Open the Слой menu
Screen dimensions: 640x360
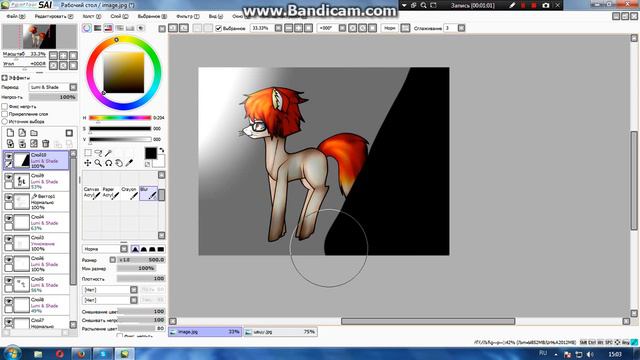pos(119,16)
